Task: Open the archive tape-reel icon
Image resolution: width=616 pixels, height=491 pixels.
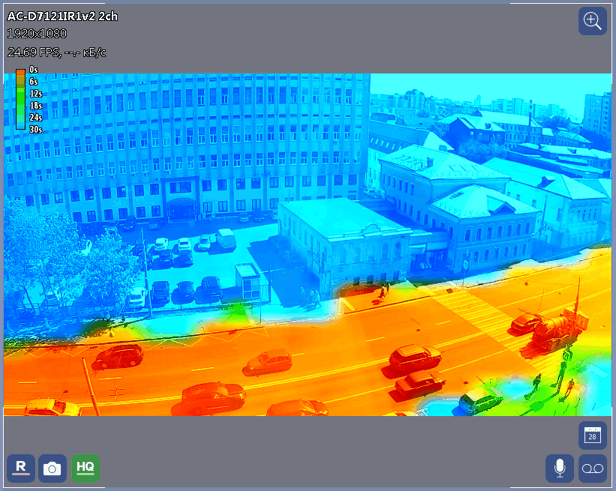Action: tap(593, 468)
